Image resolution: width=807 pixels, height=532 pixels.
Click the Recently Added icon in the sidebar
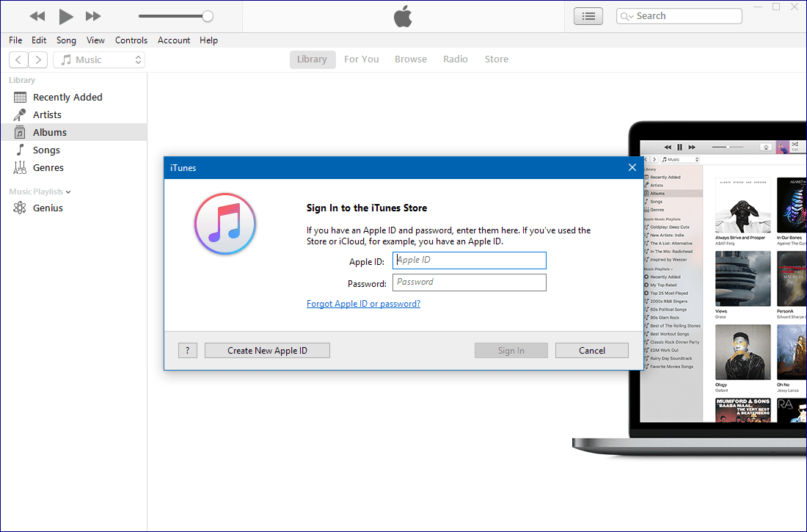20,97
